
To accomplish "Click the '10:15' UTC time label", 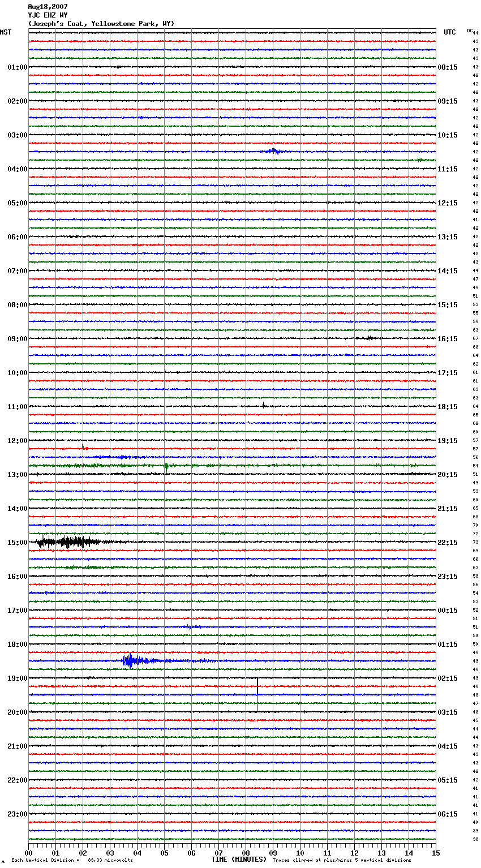I will pyautogui.click(x=448, y=135).
